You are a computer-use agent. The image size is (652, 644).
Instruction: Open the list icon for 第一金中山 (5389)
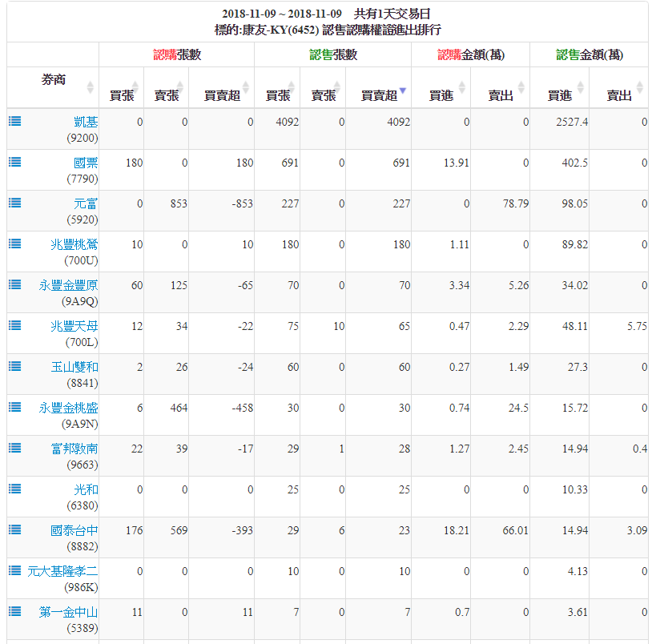point(14,611)
